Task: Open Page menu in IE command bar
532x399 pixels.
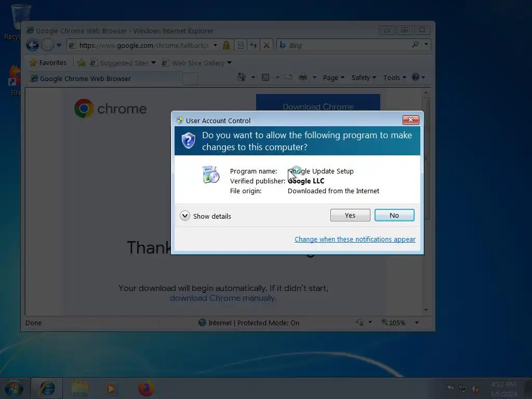Action: coord(334,78)
